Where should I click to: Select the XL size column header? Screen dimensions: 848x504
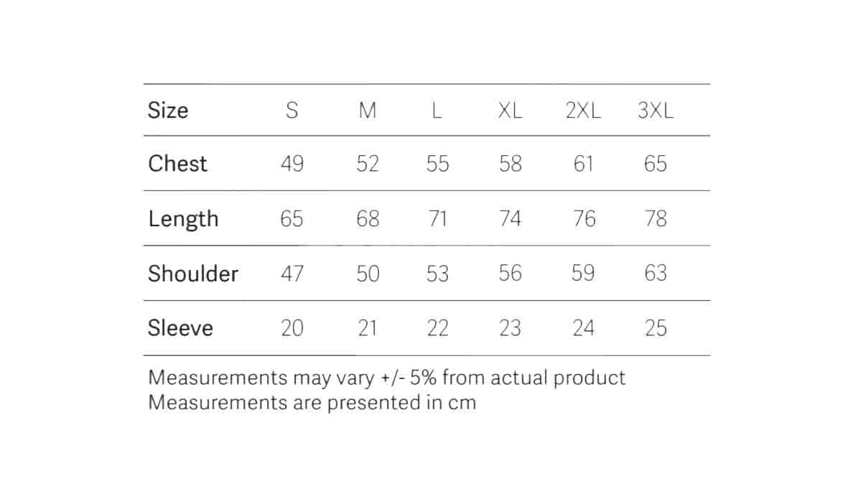[510, 111]
